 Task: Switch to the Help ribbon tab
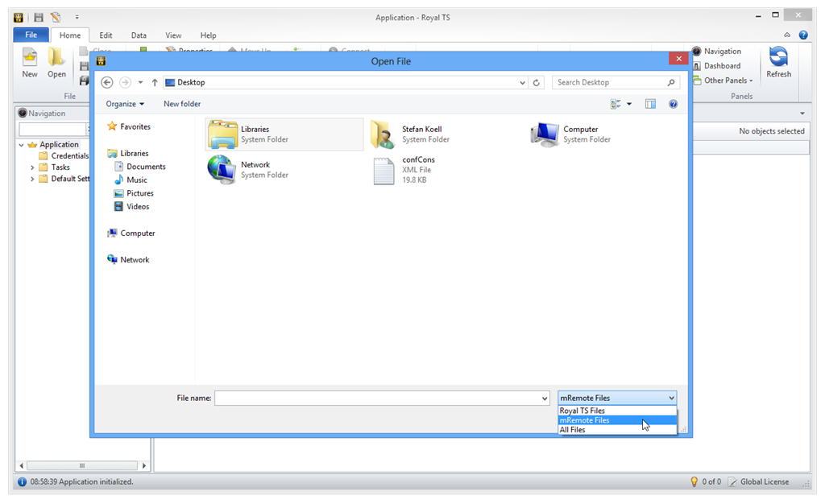point(208,35)
